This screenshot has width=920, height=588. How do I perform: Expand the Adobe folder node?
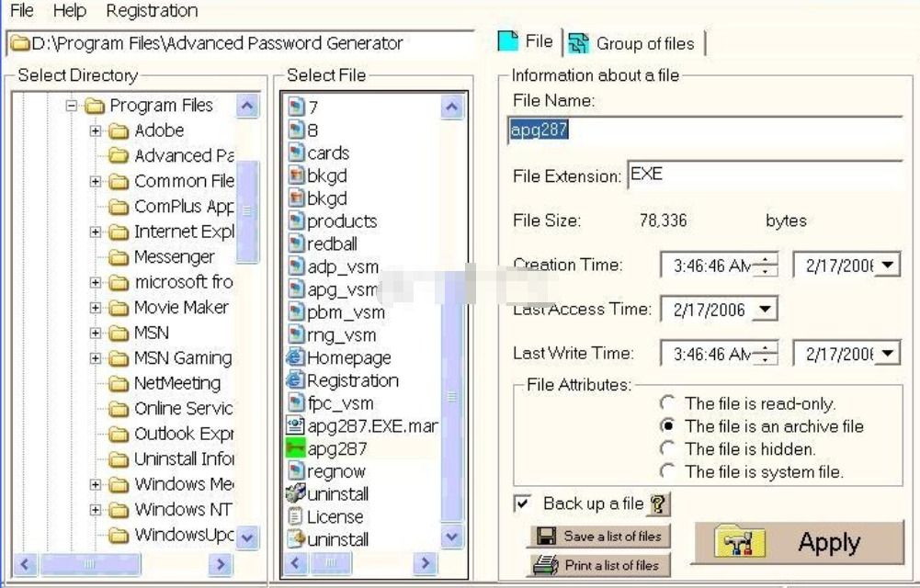pyautogui.click(x=95, y=130)
